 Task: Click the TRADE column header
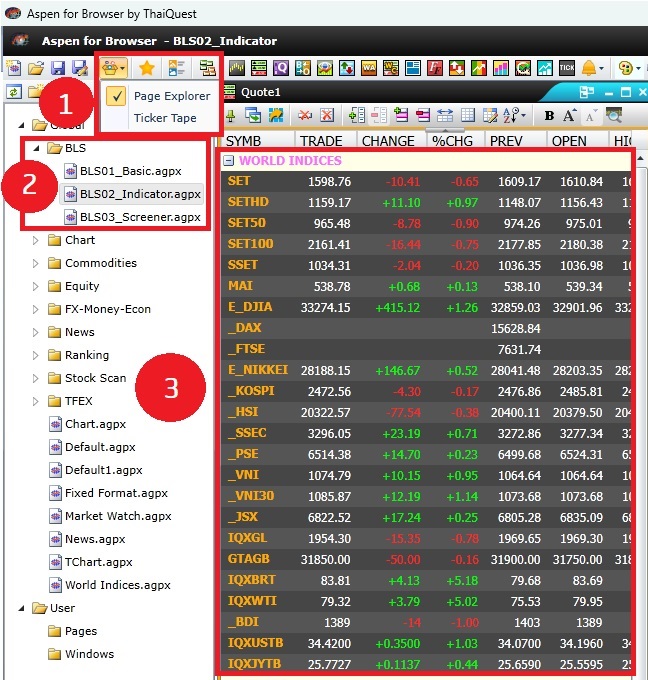(326, 141)
